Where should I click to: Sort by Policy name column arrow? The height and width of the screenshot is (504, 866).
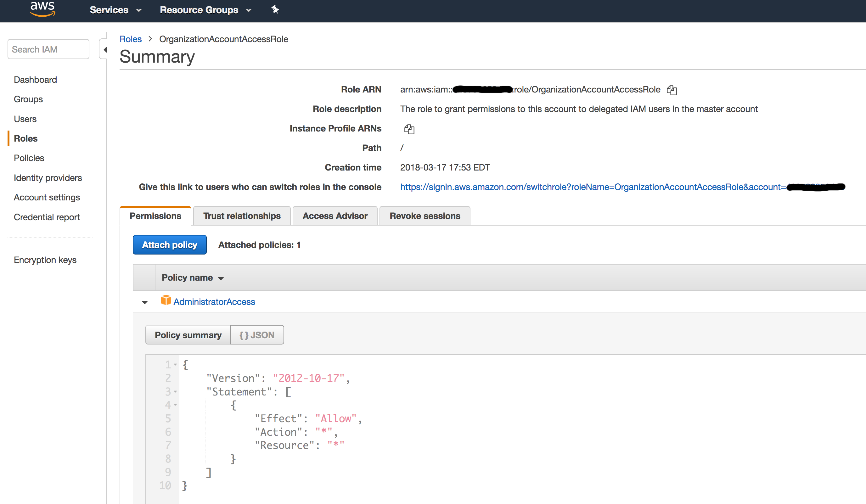(x=221, y=278)
